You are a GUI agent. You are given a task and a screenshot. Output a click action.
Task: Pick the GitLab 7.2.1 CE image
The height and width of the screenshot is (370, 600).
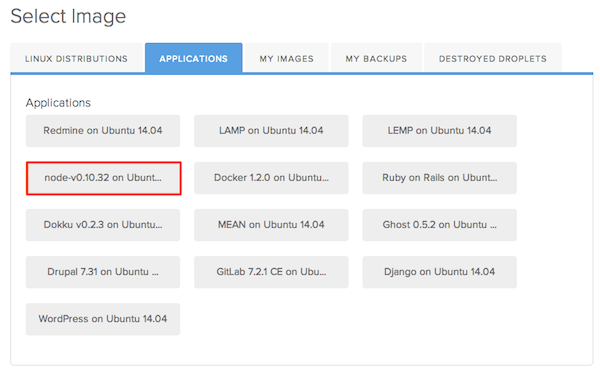coord(271,272)
